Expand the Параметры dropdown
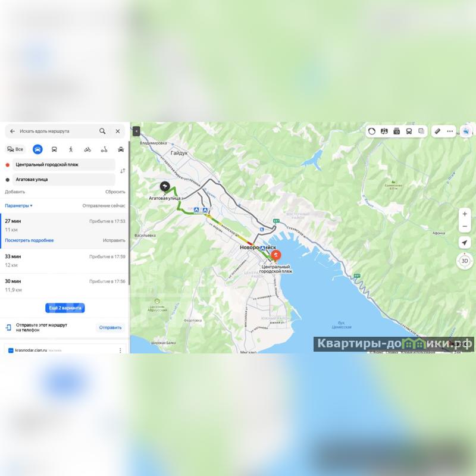This screenshot has width=476, height=476. click(18, 205)
